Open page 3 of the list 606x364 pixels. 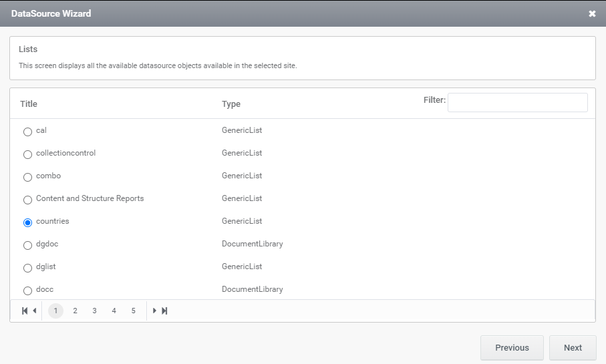(x=94, y=311)
